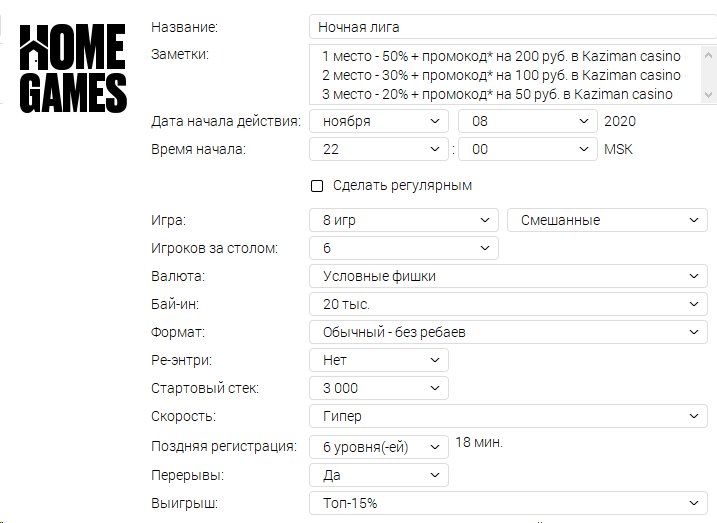The width and height of the screenshot is (717, 523).
Task: Open the starting stack dropdown '3 000'
Action: [x=379, y=388]
